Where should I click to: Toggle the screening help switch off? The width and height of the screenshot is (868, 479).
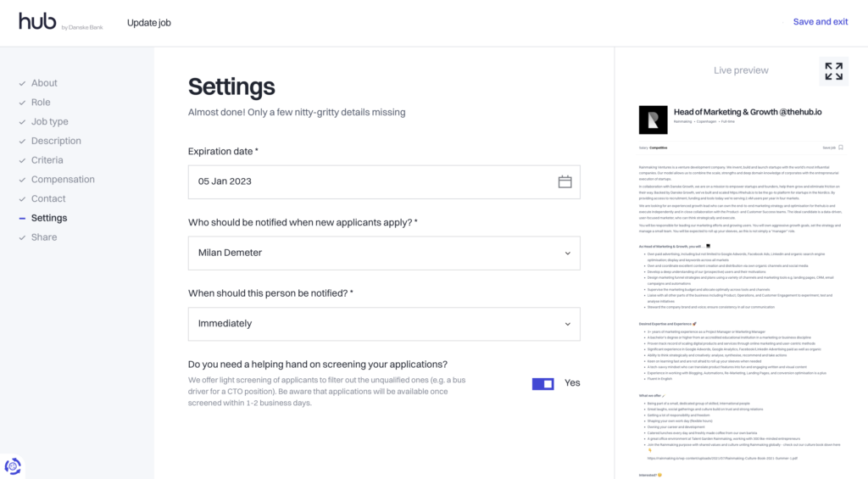click(x=542, y=383)
